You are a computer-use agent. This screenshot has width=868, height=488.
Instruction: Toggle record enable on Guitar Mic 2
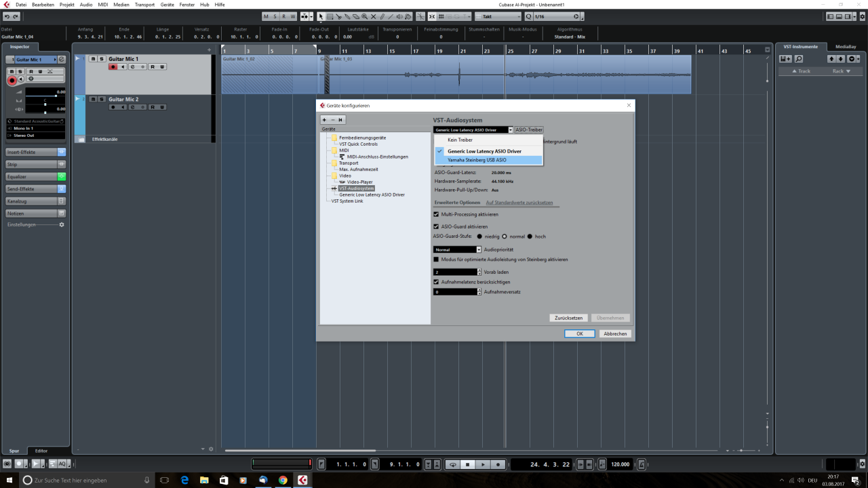113,107
